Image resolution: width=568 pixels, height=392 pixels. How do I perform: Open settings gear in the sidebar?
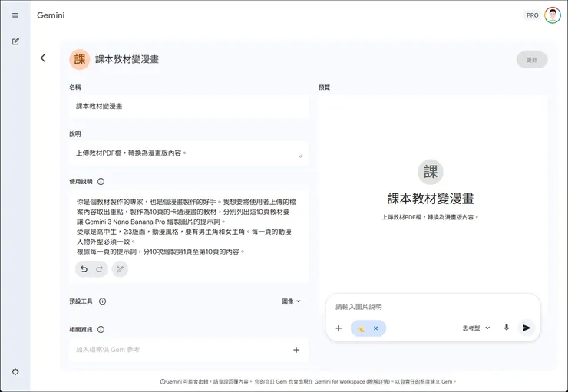(x=15, y=372)
